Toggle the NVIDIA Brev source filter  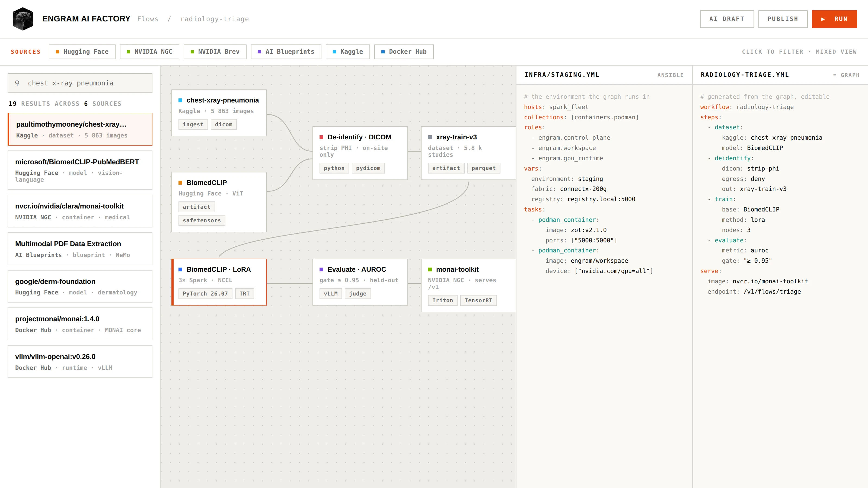point(215,52)
